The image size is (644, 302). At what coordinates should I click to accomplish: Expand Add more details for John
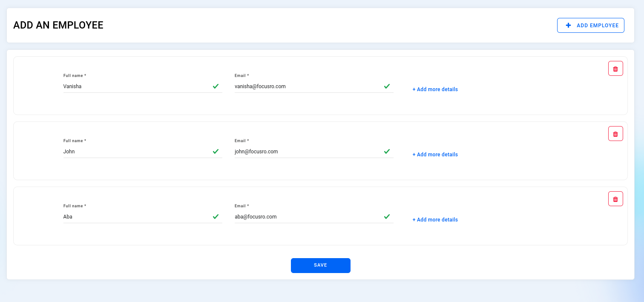tap(435, 155)
